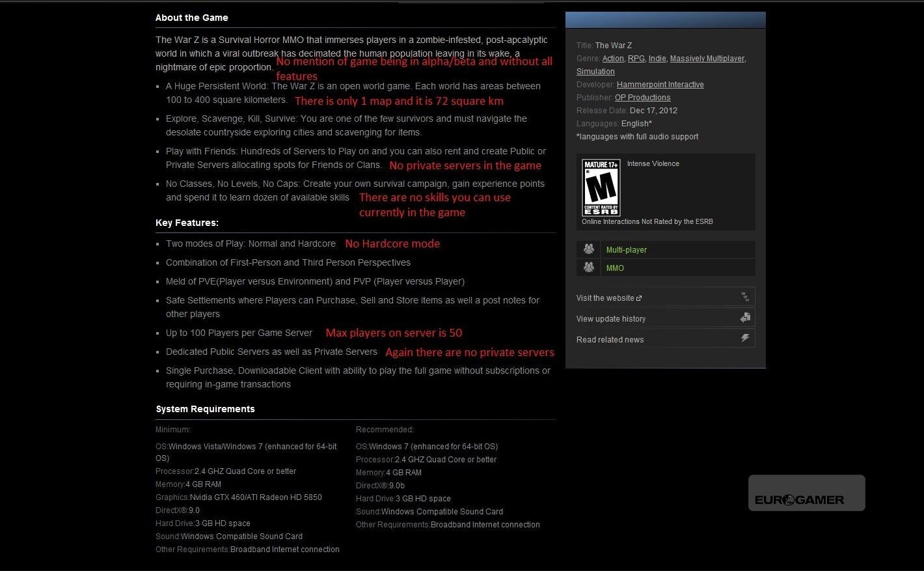924x571 pixels.
Task: Click Up to 100 Players per Game Server
Action: point(239,333)
